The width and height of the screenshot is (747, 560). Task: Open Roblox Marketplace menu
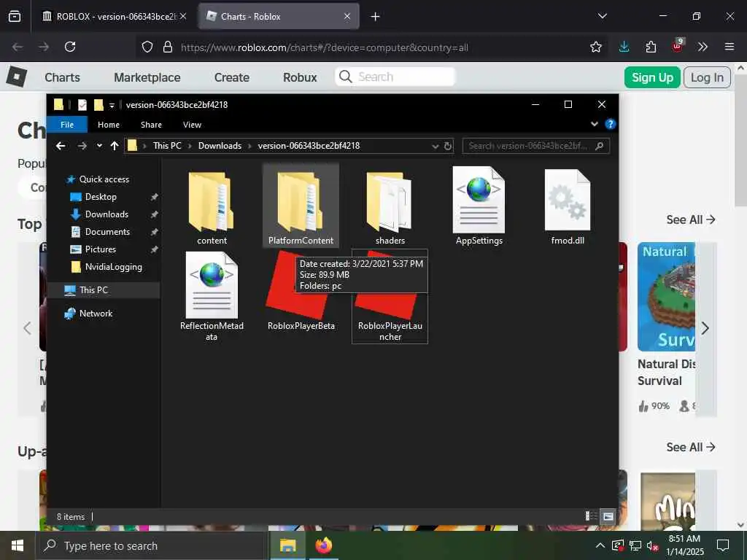point(147,77)
